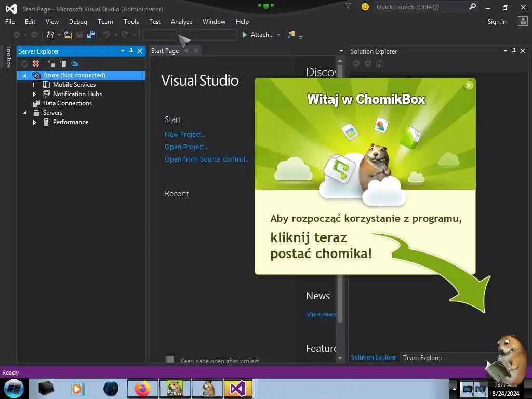Viewport: 532px width, 399px height.
Task: Click the Undo toolbar icon
Action: 107,35
